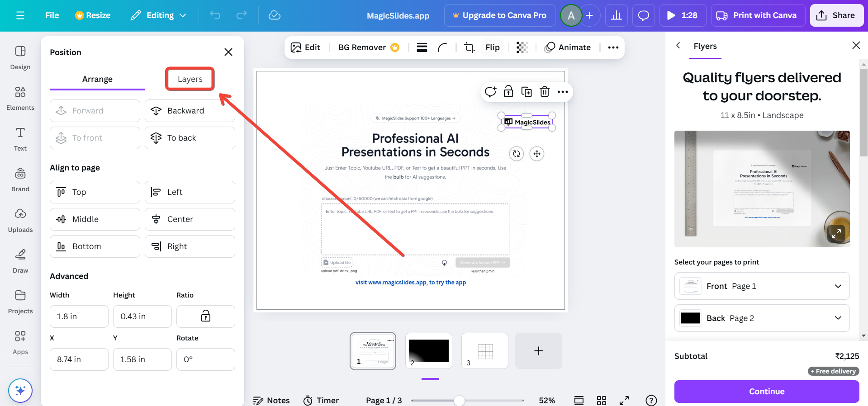Select the Draw sidebar tool
Image resolution: width=868 pixels, height=406 pixels.
point(20,261)
